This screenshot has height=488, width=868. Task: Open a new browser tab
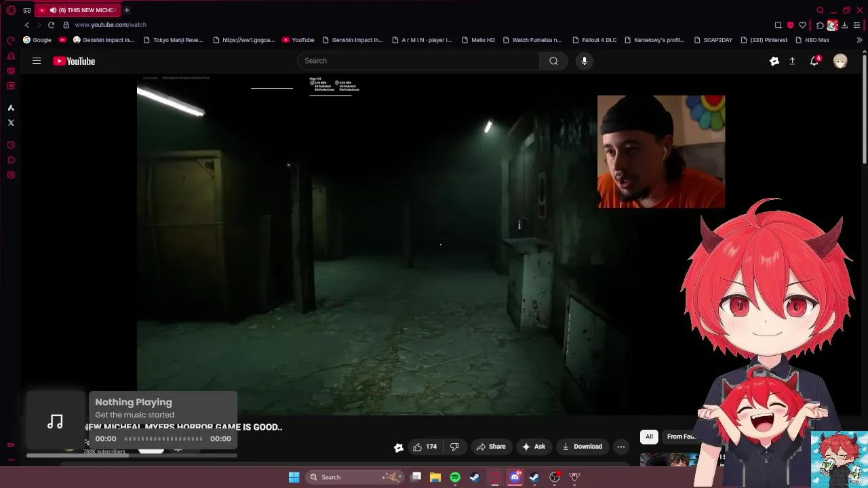click(127, 10)
